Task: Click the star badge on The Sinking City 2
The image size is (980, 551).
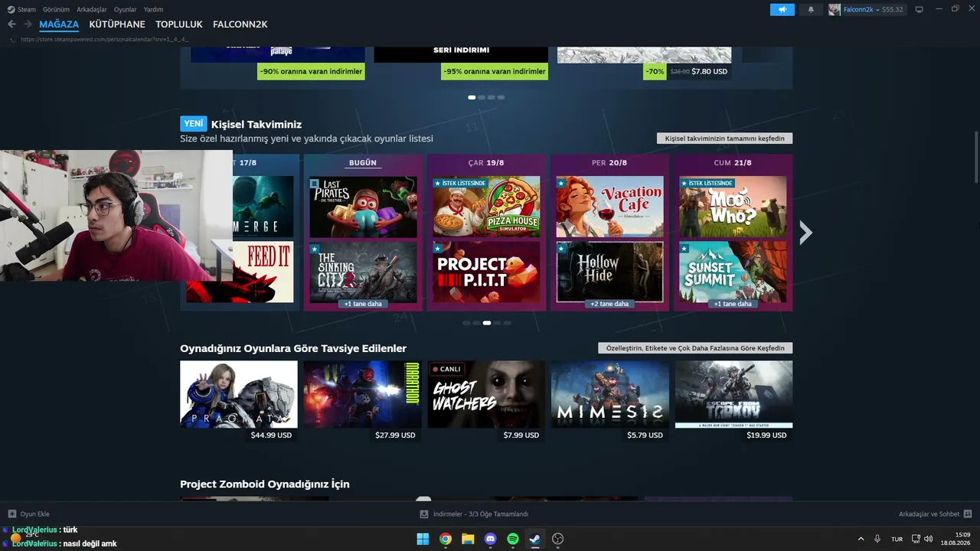Action: [315, 249]
